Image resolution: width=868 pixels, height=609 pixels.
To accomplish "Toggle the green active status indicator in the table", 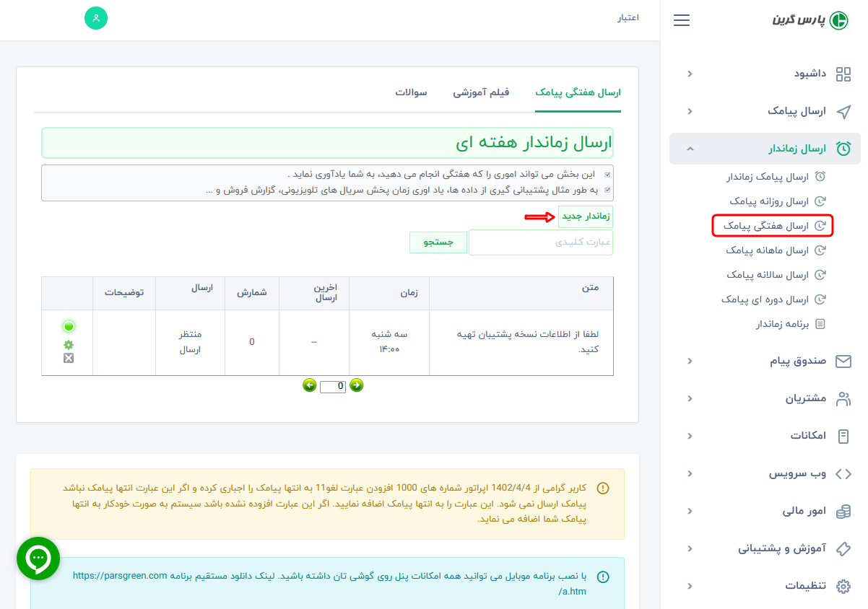I will (67, 326).
